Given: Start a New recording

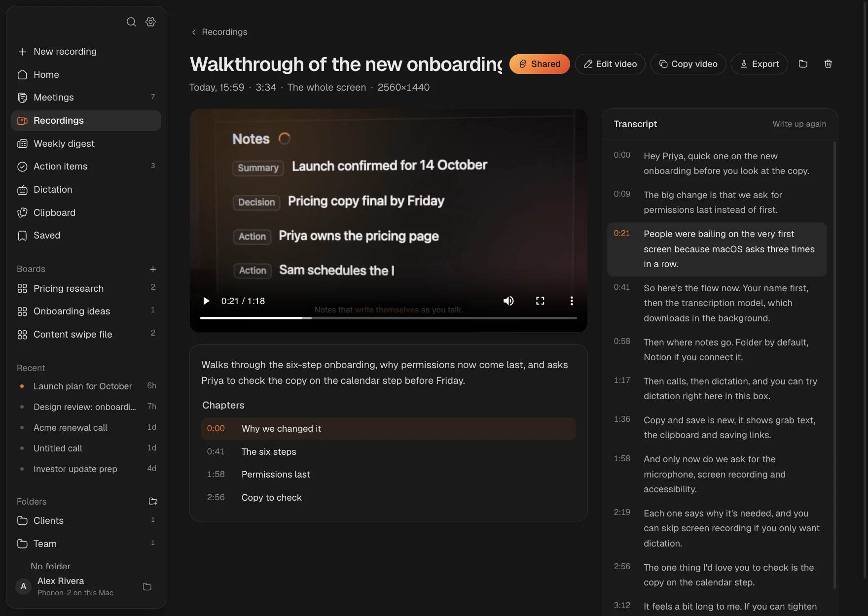Looking at the screenshot, I should (x=86, y=52).
